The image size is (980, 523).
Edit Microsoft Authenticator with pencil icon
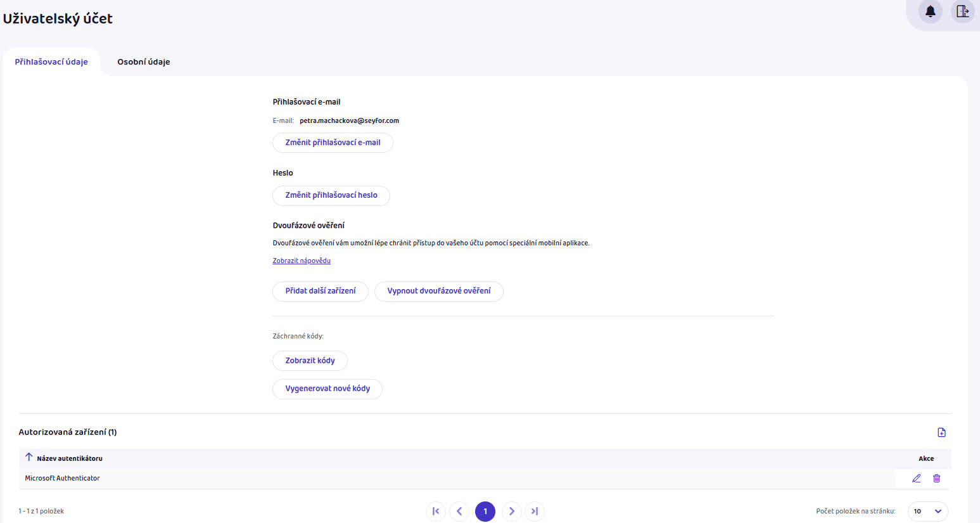(x=916, y=479)
